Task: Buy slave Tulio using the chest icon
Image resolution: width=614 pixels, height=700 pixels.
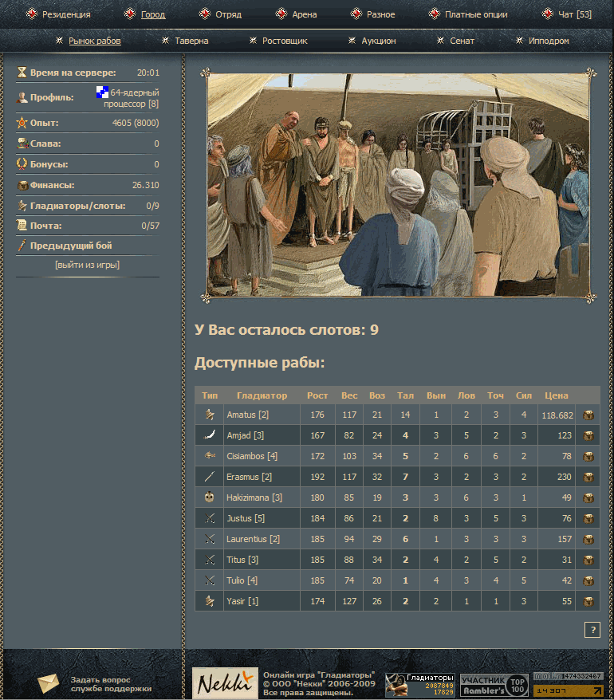Action: tap(588, 581)
